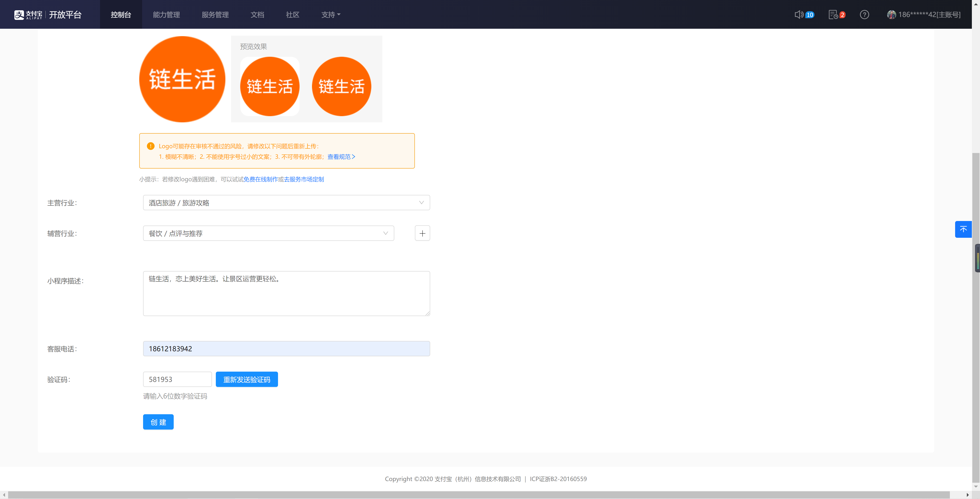Click the user avatar icon

pos(891,14)
